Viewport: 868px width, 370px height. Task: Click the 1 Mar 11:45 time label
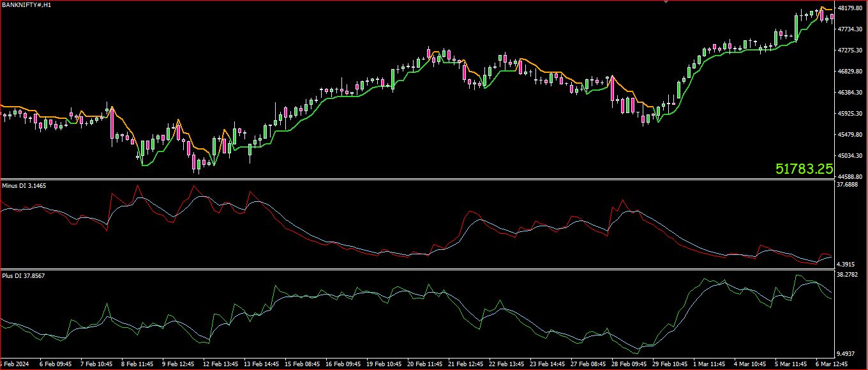click(x=710, y=365)
